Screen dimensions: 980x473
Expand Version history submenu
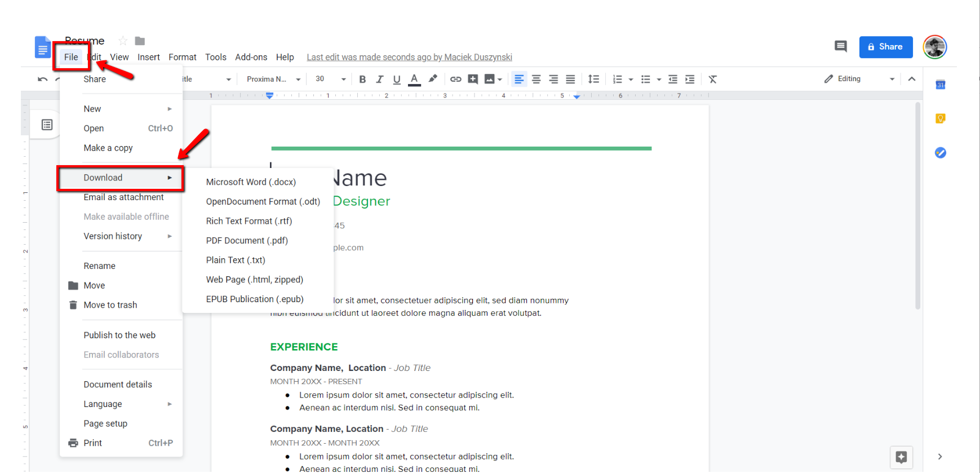[121, 236]
